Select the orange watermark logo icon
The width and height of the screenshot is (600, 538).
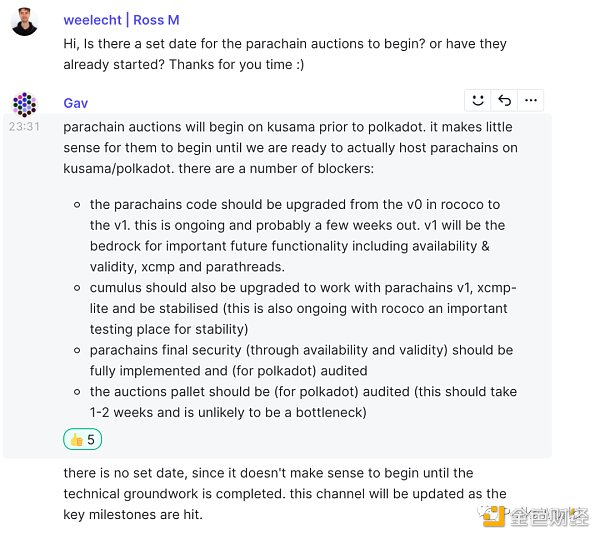point(493,516)
